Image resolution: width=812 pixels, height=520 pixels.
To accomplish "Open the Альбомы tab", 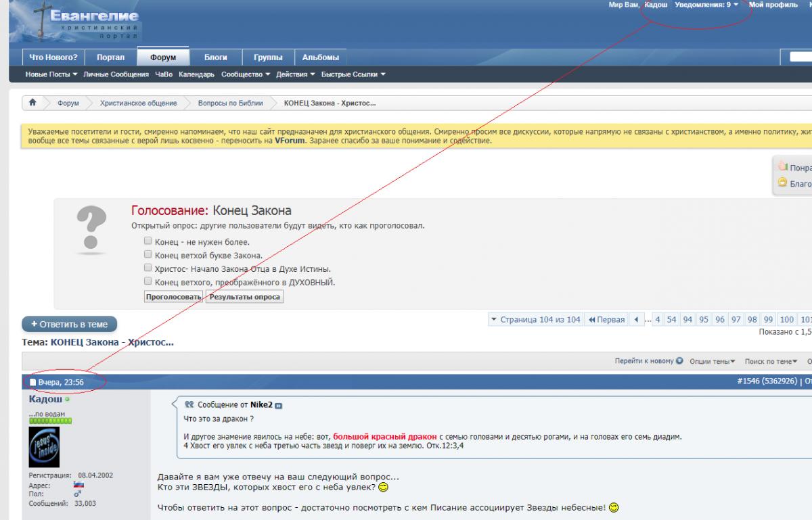I will click(320, 57).
